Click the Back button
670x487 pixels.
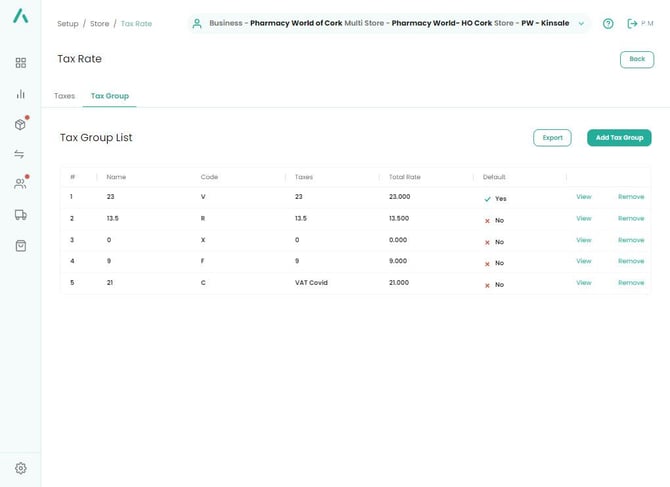point(637,59)
